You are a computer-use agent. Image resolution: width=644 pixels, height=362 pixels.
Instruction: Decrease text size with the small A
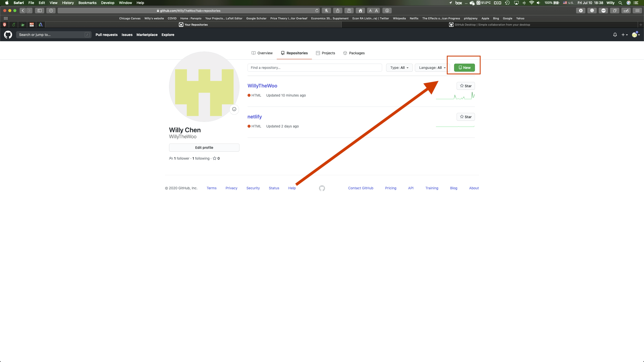coord(370,11)
